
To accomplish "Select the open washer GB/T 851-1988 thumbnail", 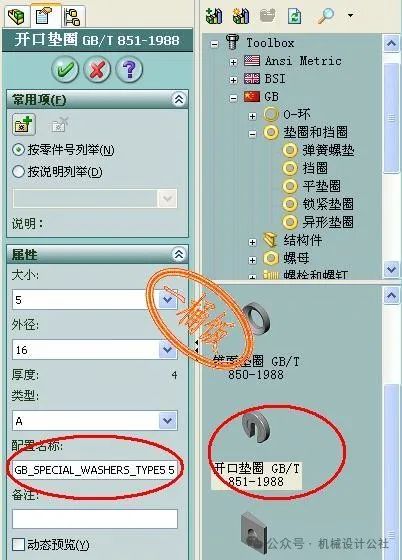I will 256,426.
